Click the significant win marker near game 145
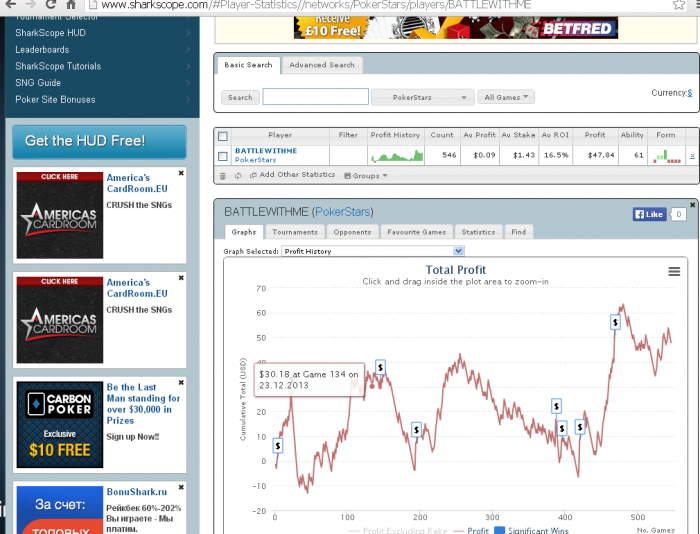Image resolution: width=700 pixels, height=534 pixels. coord(380,367)
